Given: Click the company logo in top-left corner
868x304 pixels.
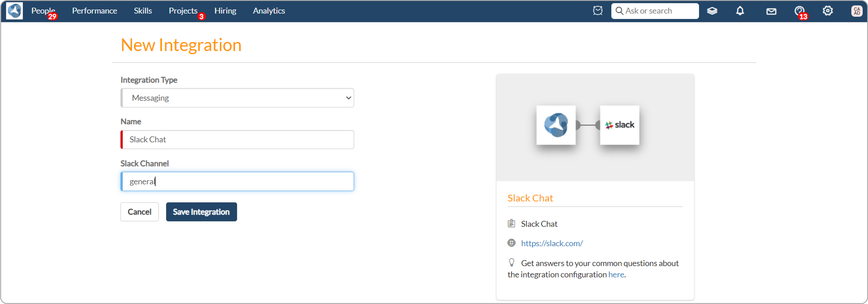Looking at the screenshot, I should (14, 11).
